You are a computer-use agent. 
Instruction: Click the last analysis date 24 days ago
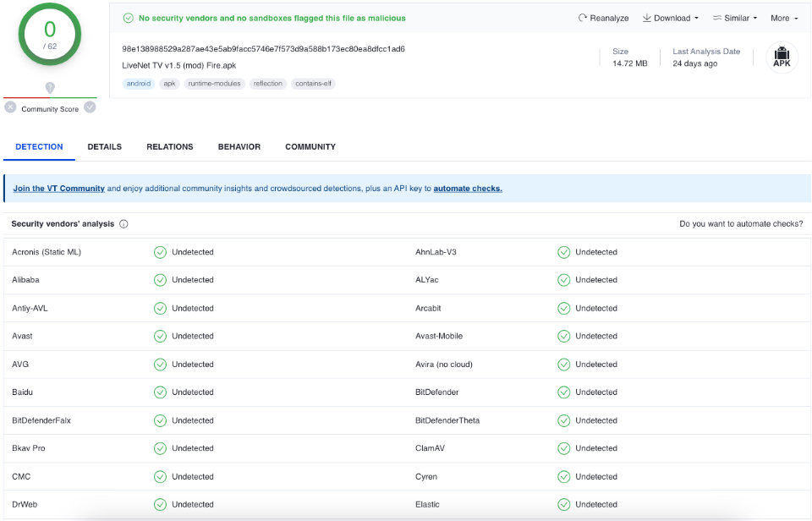point(695,63)
